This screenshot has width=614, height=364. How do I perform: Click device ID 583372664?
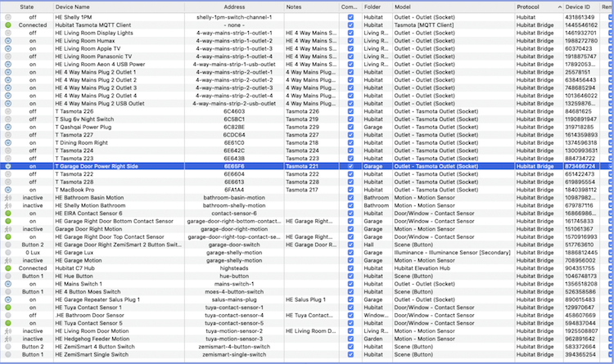point(580,346)
